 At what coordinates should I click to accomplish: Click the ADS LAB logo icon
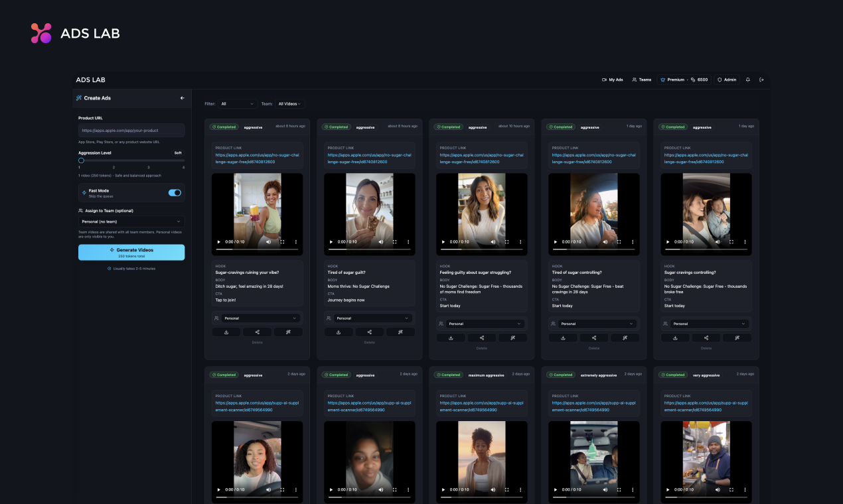(40, 32)
